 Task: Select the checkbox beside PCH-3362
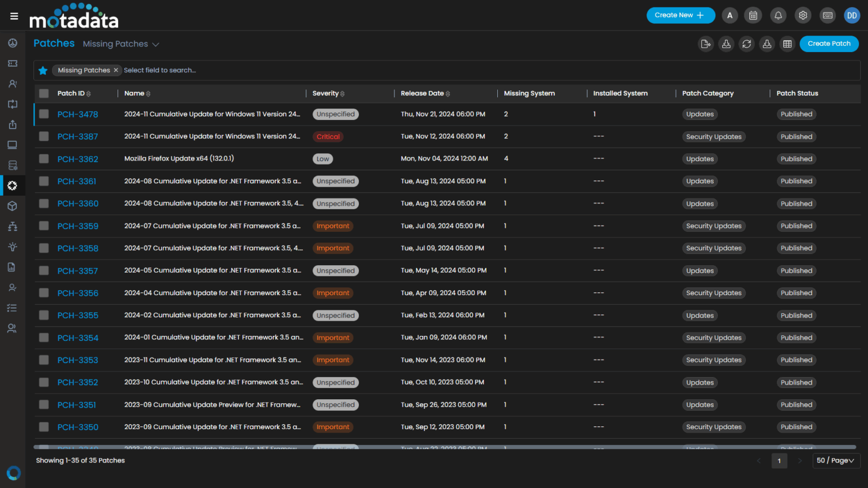click(44, 159)
